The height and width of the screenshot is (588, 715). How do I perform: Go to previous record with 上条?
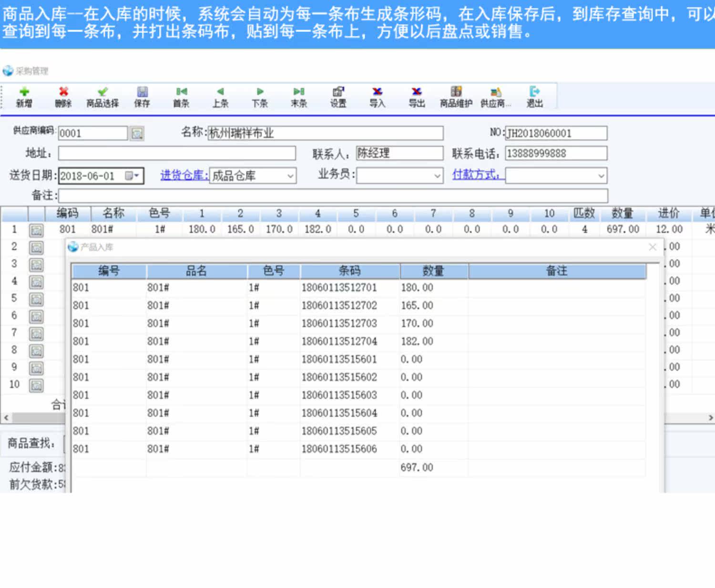click(220, 97)
